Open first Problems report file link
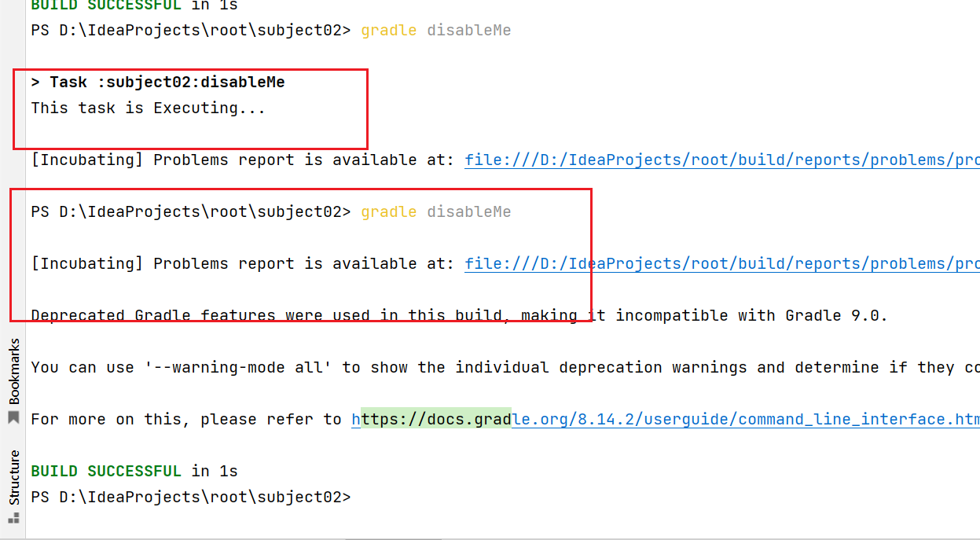Screen dimensions: 980x540 [x=722, y=160]
